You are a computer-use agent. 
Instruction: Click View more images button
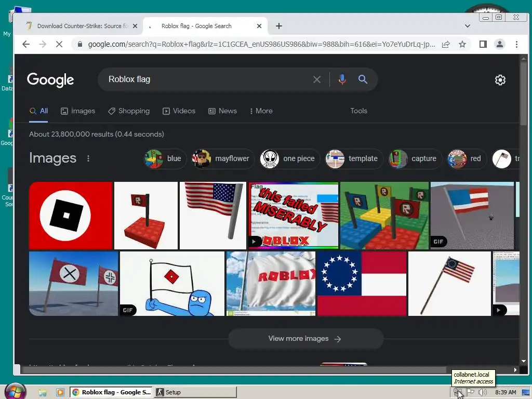[x=305, y=339]
